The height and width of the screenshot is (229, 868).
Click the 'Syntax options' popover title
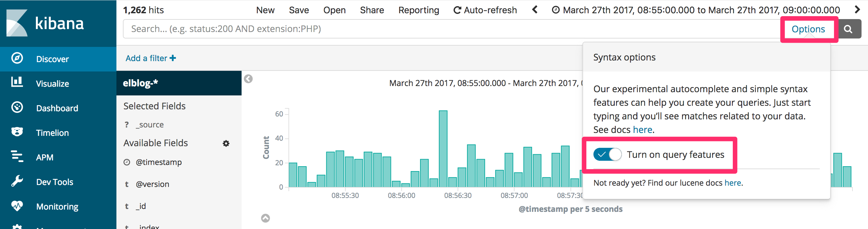[624, 57]
